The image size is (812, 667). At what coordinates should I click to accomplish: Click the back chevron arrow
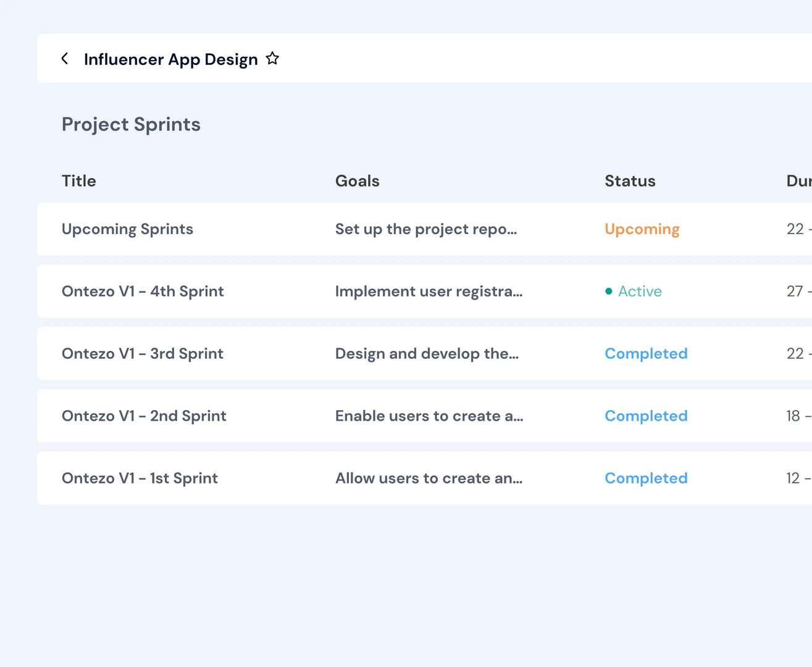tap(65, 58)
